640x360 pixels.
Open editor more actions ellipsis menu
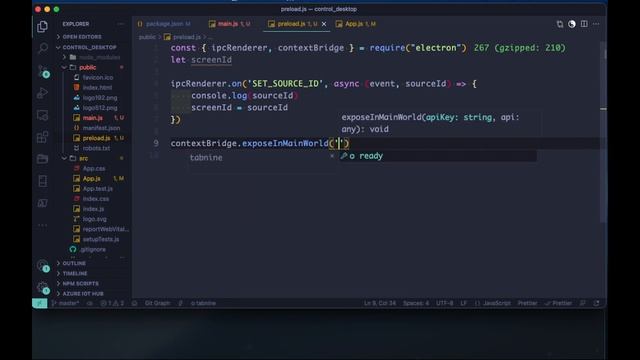[x=596, y=24]
